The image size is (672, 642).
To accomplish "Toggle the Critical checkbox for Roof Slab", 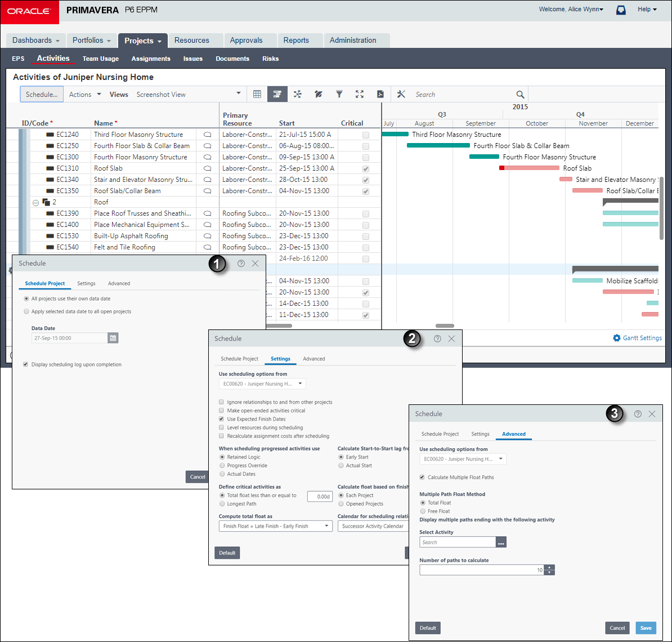I will [x=366, y=169].
